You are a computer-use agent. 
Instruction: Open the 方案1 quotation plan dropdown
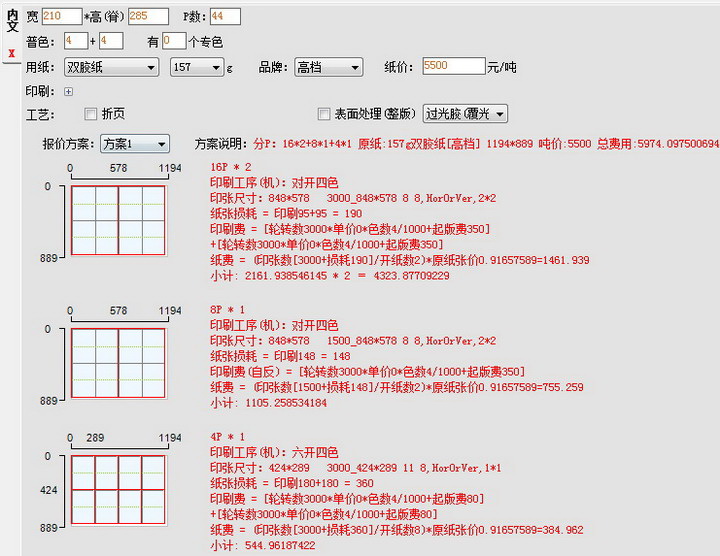135,144
